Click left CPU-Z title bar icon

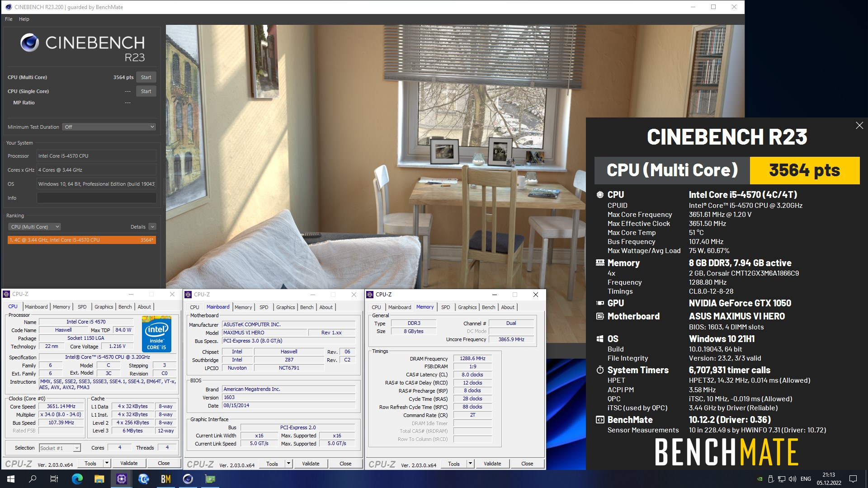pos(7,294)
